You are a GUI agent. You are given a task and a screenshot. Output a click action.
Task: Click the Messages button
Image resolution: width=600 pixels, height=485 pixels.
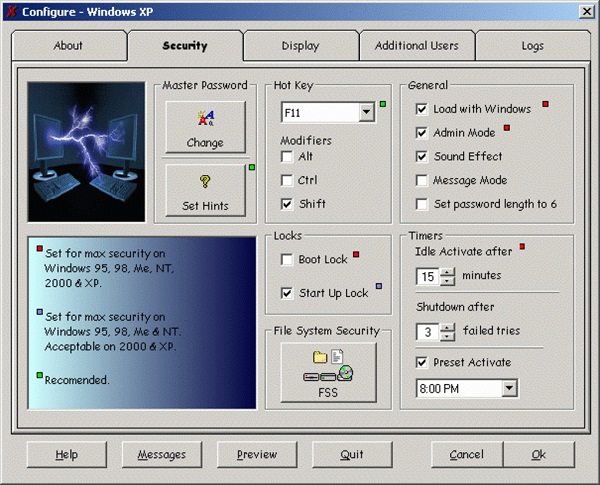click(162, 454)
